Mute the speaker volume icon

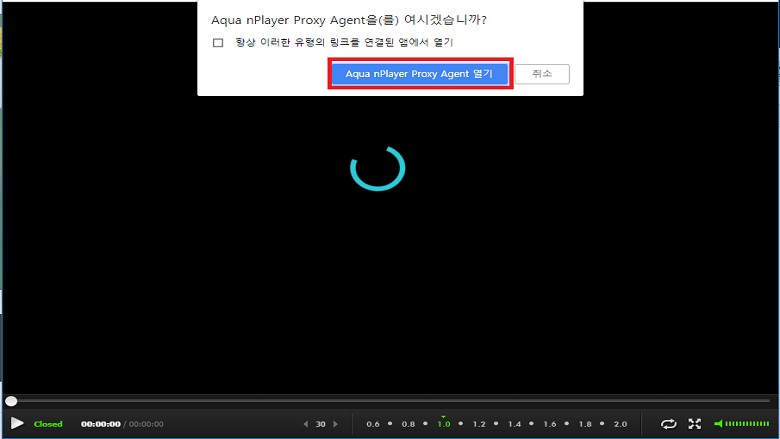(x=718, y=424)
